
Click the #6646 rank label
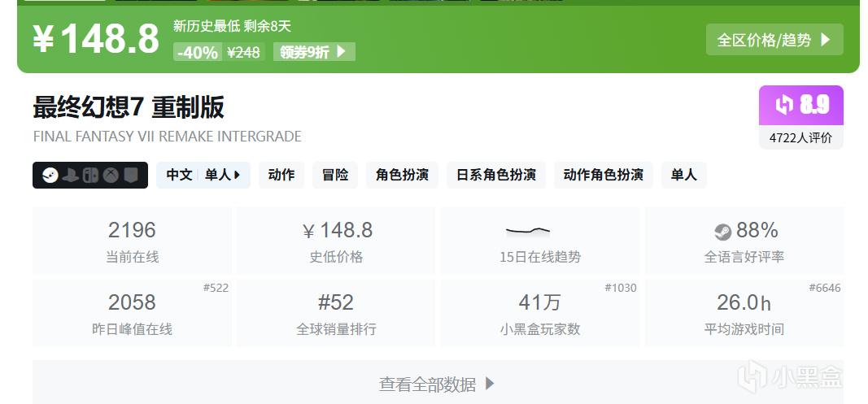(825, 288)
